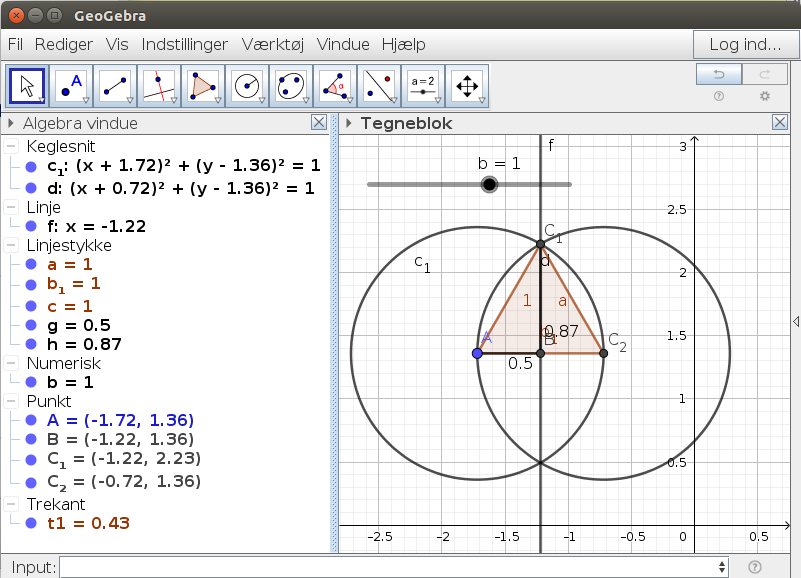Open the input bar help icon

point(755,567)
